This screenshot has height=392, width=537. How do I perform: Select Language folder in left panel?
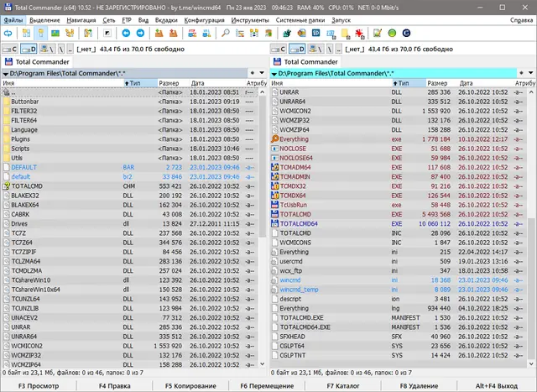pos(130,130)
